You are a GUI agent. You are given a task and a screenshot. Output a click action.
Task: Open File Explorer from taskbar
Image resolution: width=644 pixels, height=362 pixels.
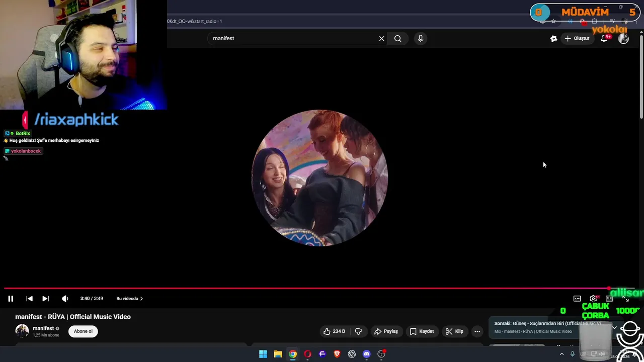[x=278, y=354]
